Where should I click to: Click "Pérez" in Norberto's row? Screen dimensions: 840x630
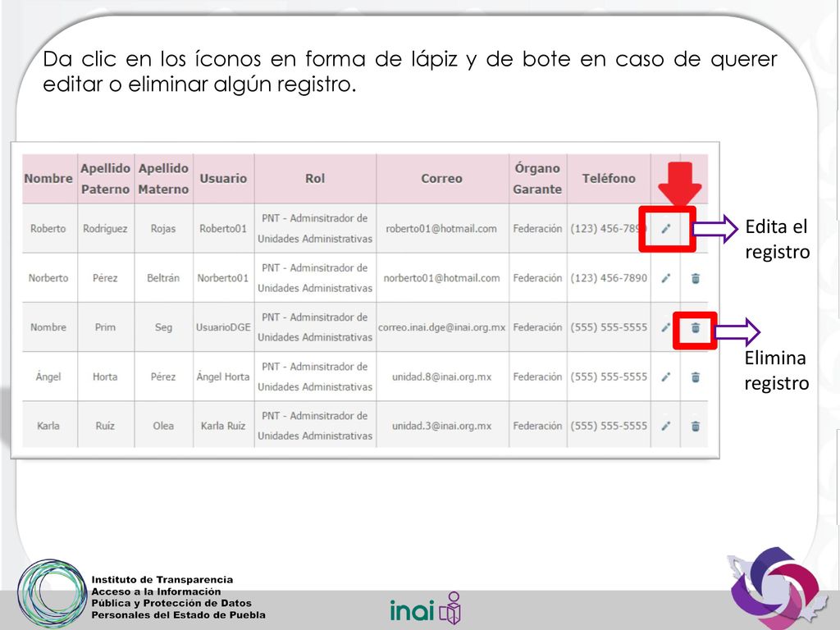pos(105,278)
